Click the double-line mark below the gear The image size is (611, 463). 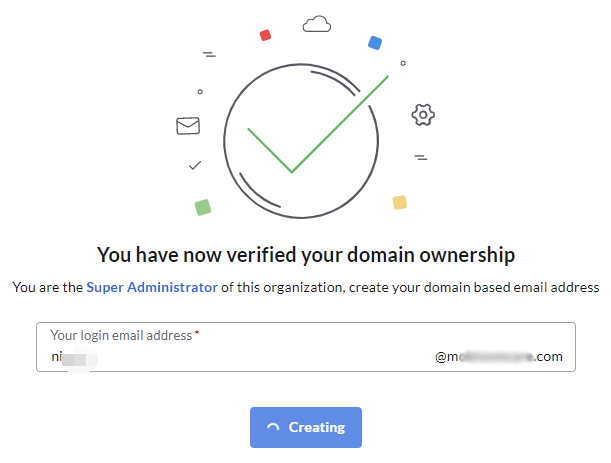421,157
